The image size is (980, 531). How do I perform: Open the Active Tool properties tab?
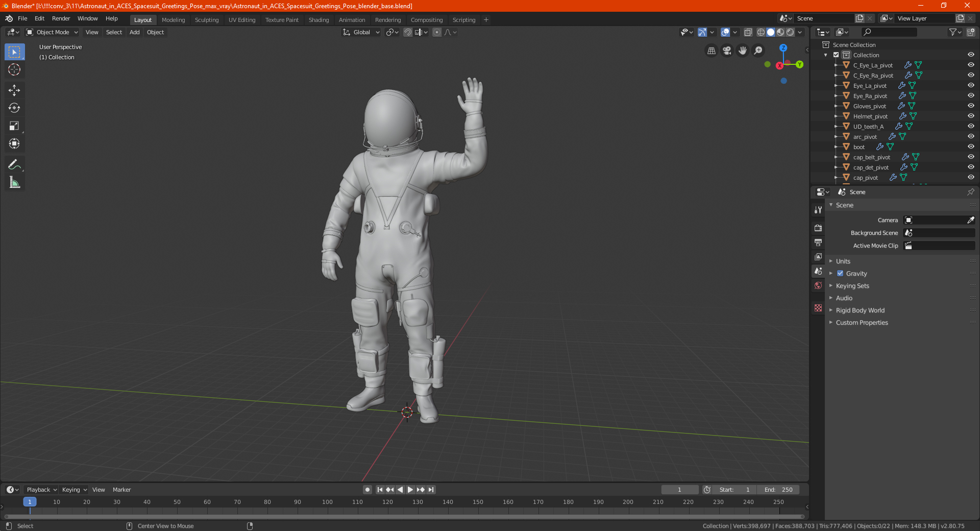[x=818, y=210]
